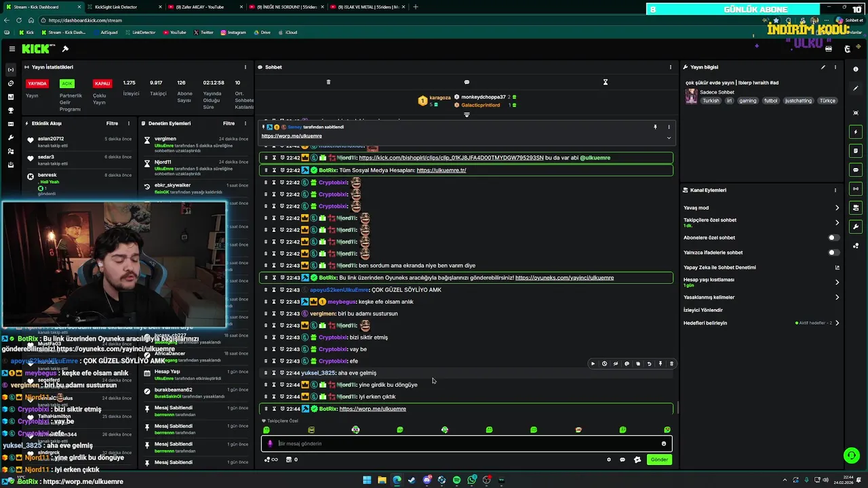Open analytics chart icon in left sidebar
This screenshot has width=868, height=488.
point(10,97)
